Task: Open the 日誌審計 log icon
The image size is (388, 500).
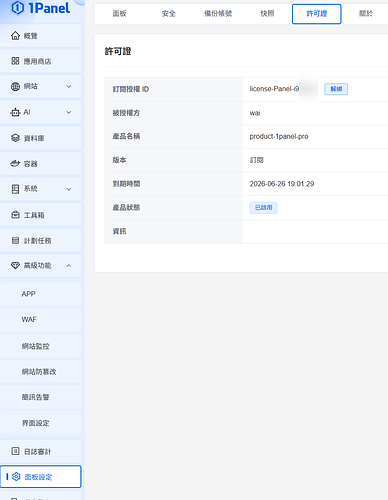Action: click(x=15, y=451)
